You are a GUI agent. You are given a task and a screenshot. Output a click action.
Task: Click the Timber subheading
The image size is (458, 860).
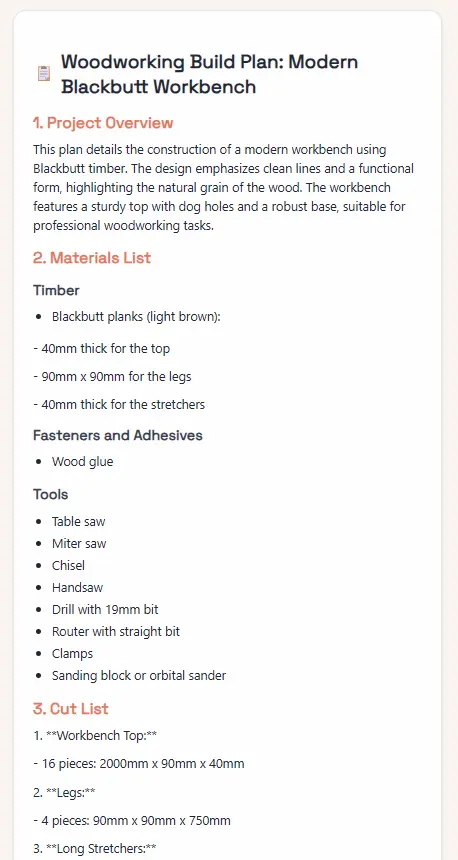tap(56, 290)
